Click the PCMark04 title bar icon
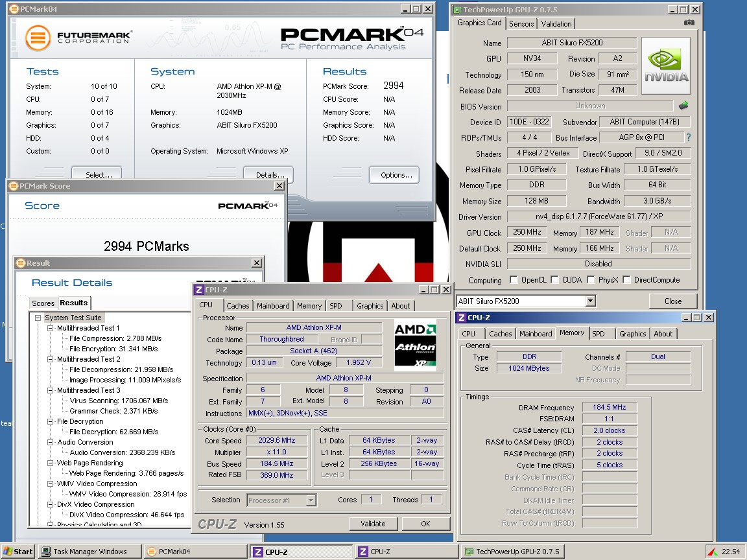This screenshot has width=747, height=560. click(x=14, y=8)
